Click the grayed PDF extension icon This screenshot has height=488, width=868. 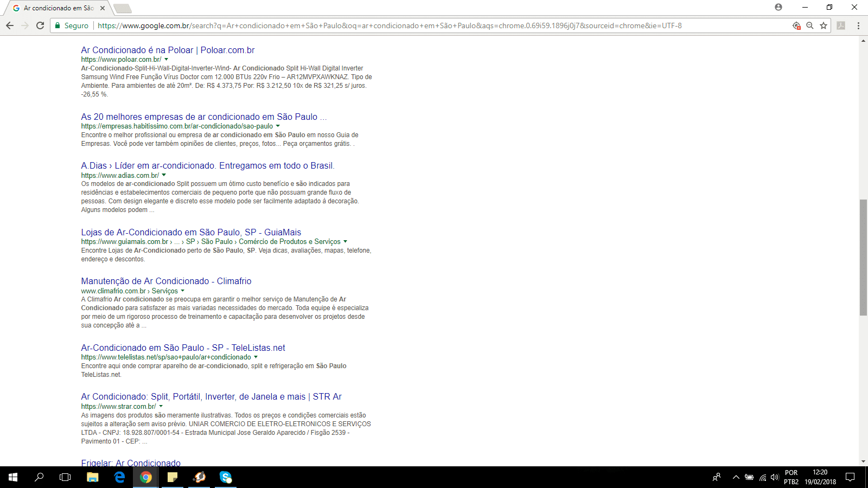[841, 25]
